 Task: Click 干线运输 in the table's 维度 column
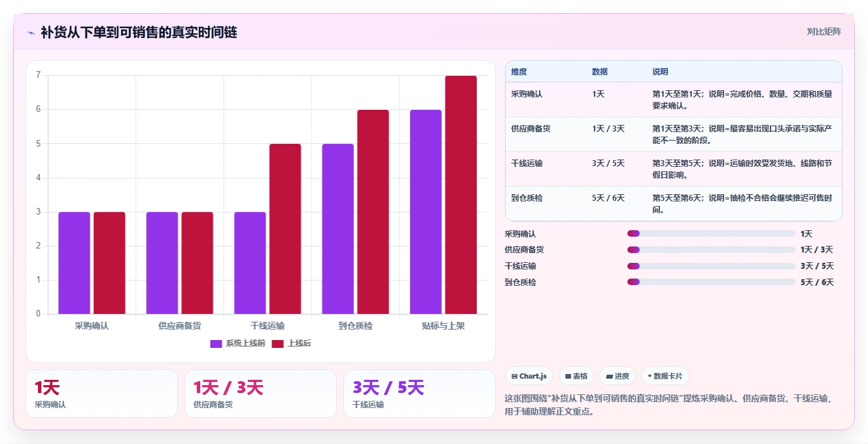tap(527, 163)
